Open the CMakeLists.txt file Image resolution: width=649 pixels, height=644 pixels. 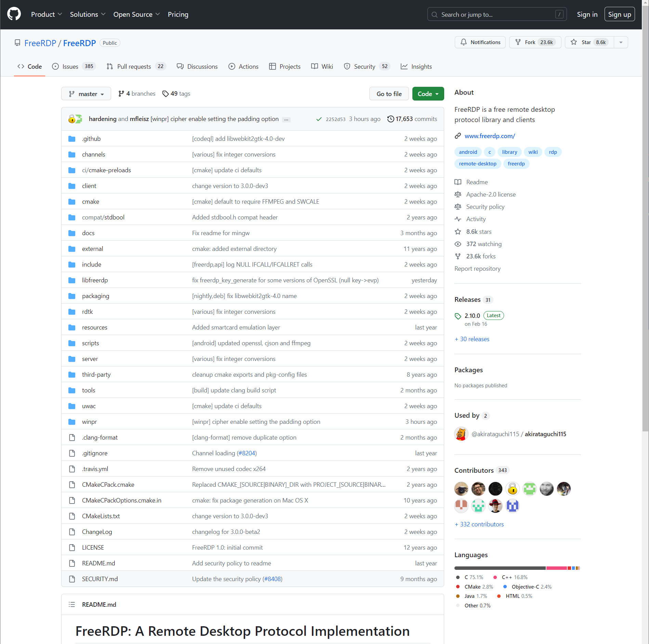click(x=101, y=516)
